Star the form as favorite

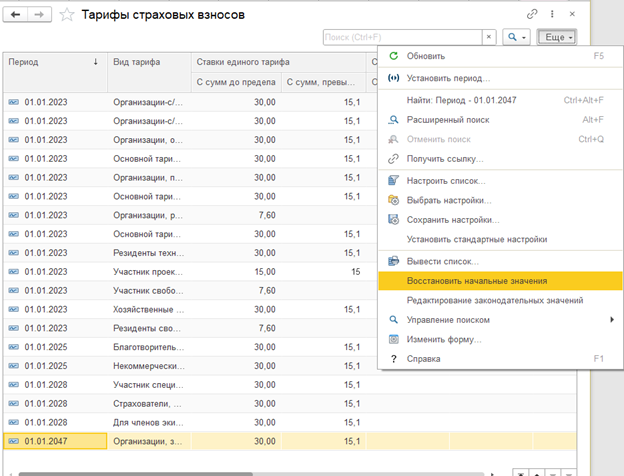66,14
